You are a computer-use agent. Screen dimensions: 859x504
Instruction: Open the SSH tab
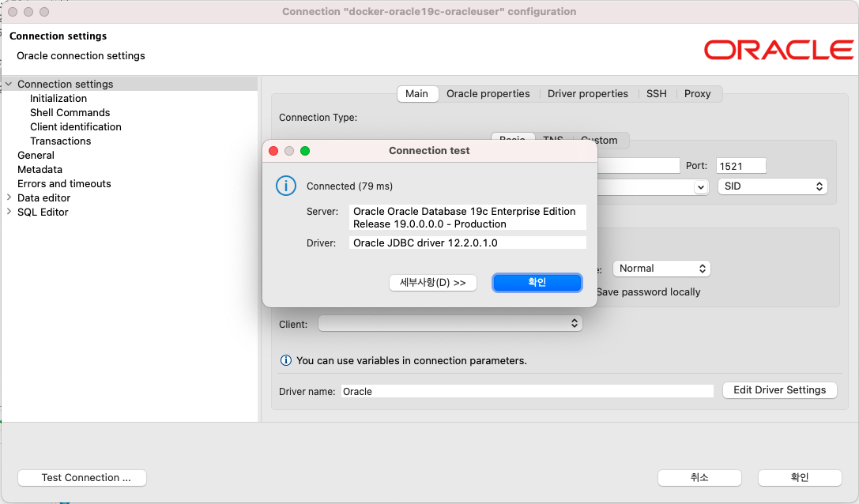[x=657, y=94]
